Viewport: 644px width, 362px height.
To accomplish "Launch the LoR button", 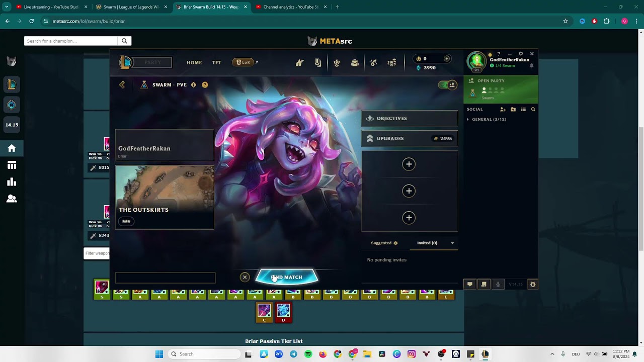I will [x=244, y=63].
